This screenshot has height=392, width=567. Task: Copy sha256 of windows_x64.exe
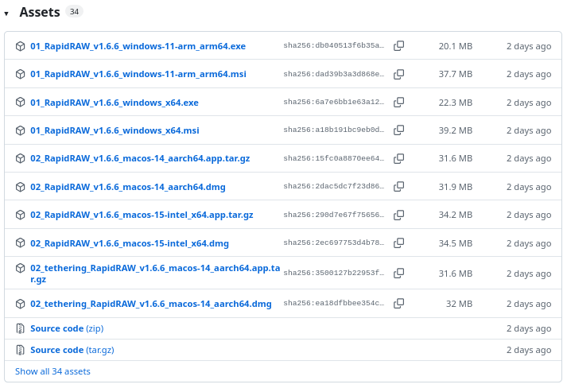click(x=399, y=103)
